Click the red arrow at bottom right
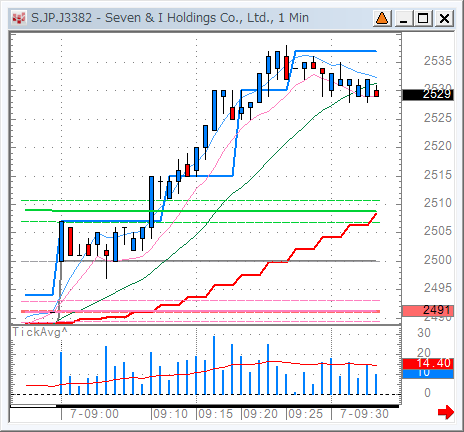This screenshot has width=464, height=432. coord(446,412)
